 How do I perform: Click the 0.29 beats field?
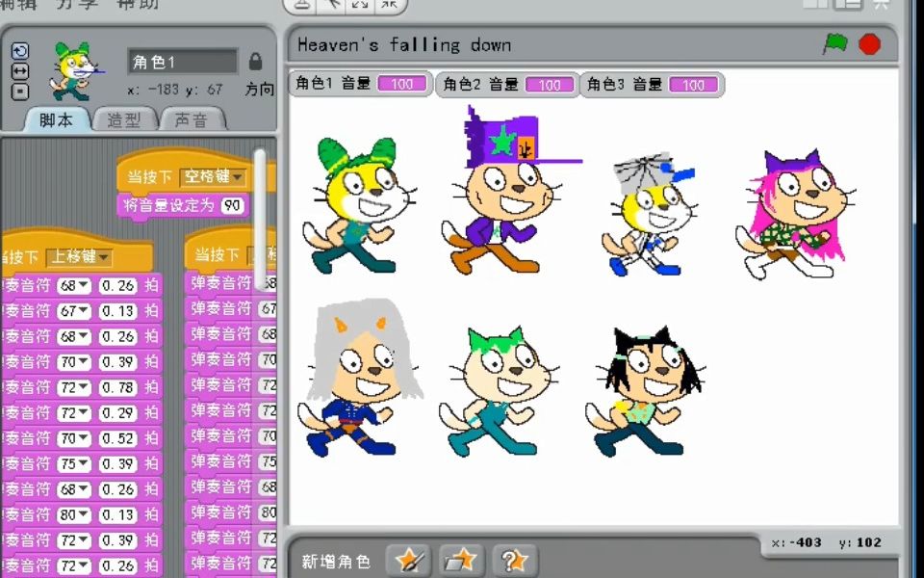pos(118,413)
